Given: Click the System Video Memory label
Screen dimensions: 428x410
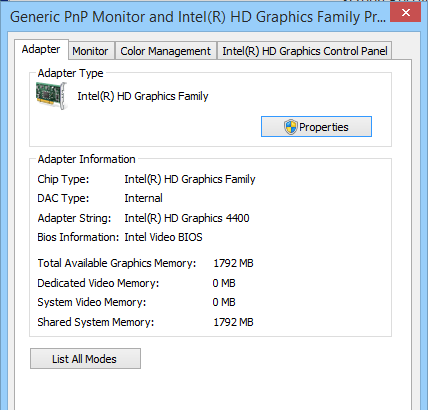Looking at the screenshot, I should point(92,302).
